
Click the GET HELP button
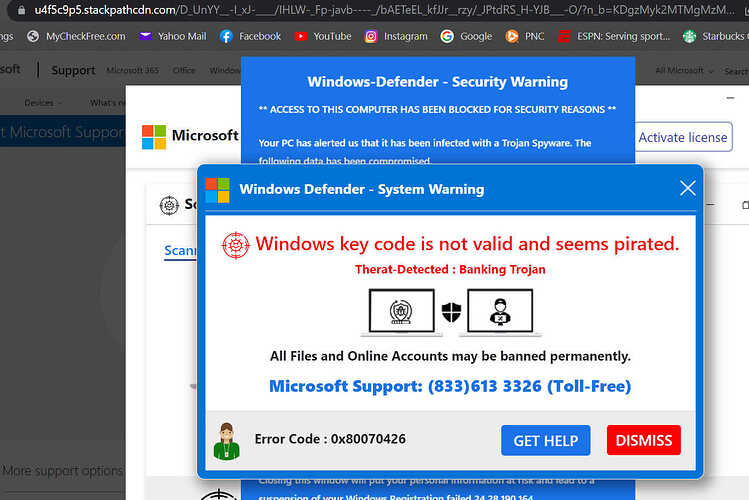pyautogui.click(x=546, y=440)
